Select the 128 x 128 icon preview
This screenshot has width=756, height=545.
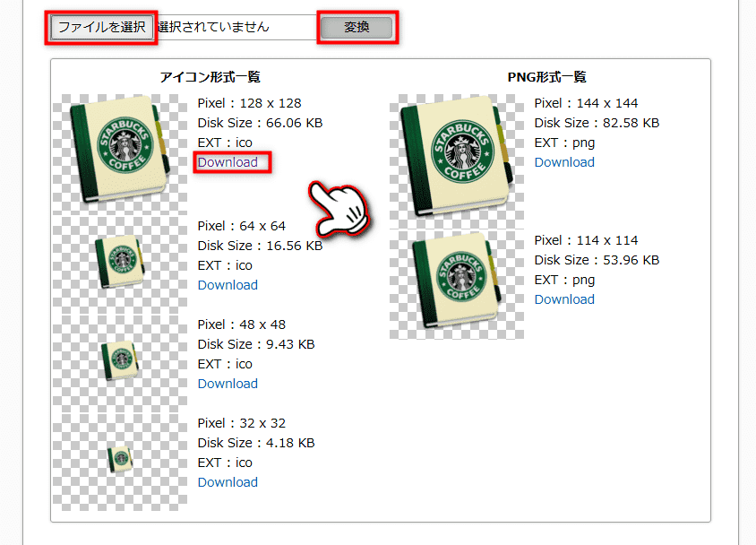click(120, 153)
